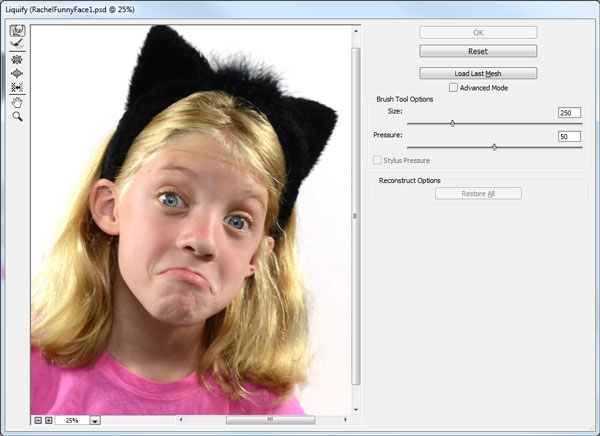Select the Reconstruct tool
The height and width of the screenshot is (436, 600).
click(17, 44)
